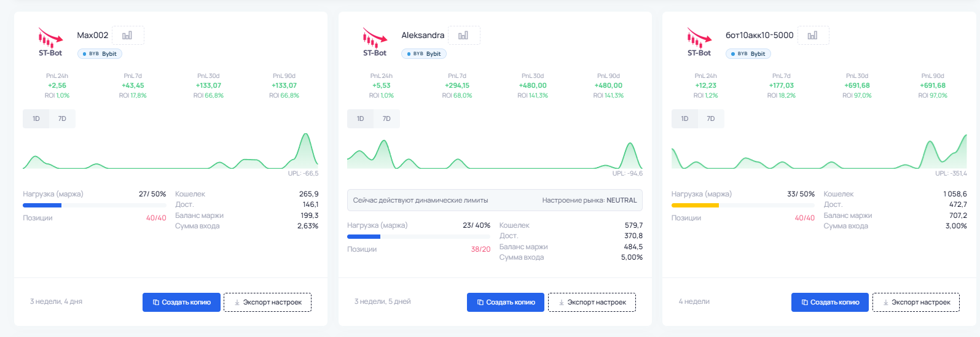The height and width of the screenshot is (337, 980).
Task: Click the Max002 margin load progress bar
Action: pyautogui.click(x=95, y=205)
